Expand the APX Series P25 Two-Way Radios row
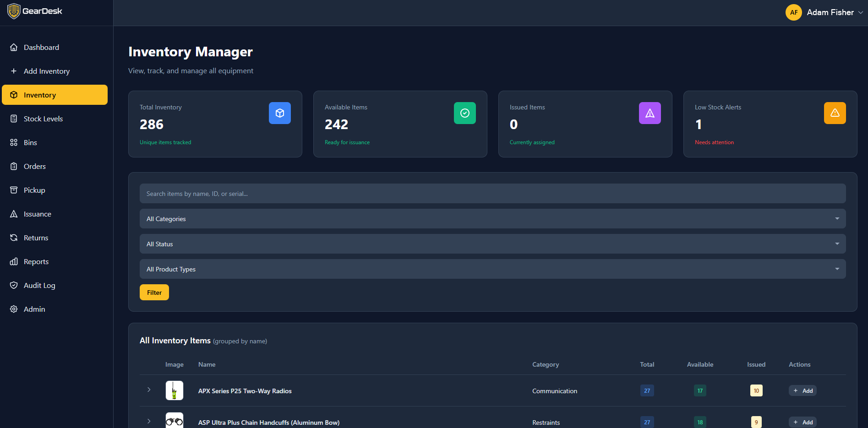 pos(148,390)
